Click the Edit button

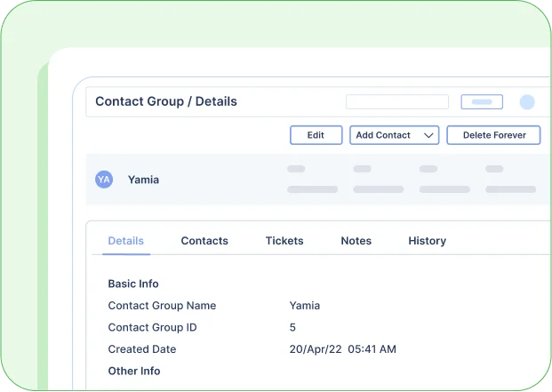pos(316,135)
